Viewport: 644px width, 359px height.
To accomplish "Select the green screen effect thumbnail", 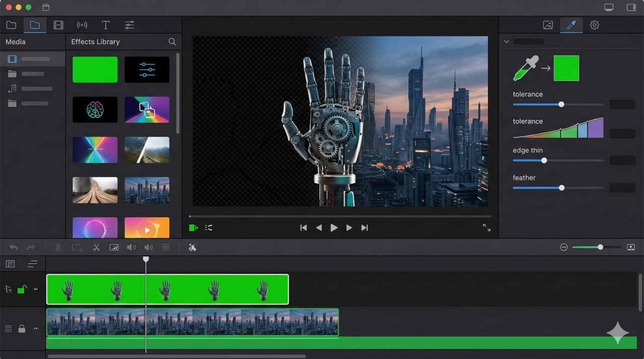I will [95, 69].
